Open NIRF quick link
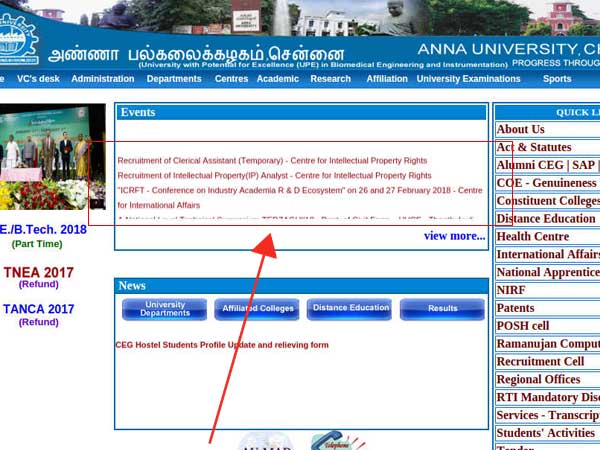Viewport: 600px width, 450px height. [547, 290]
